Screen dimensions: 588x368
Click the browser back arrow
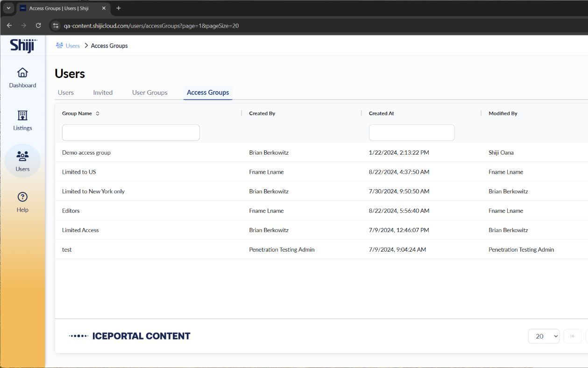click(9, 26)
